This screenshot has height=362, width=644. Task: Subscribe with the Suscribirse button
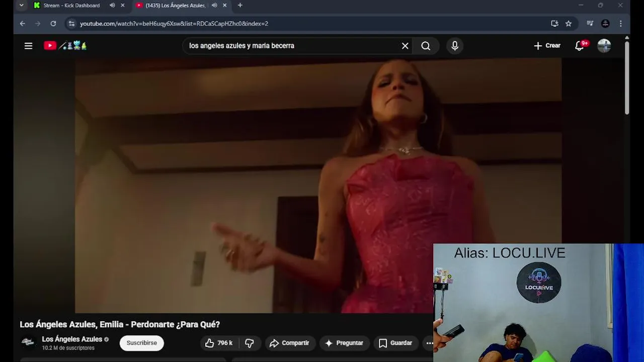[x=141, y=343]
